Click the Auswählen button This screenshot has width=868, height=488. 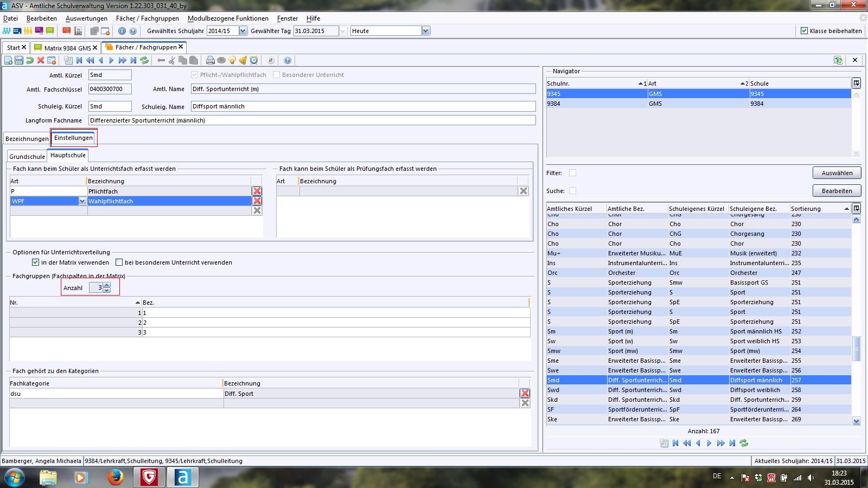837,173
